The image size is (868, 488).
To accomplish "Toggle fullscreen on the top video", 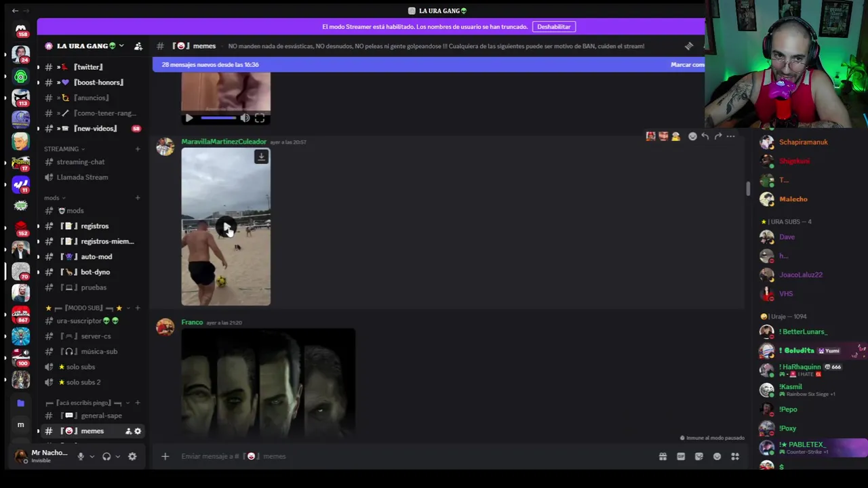I will 260,118.
